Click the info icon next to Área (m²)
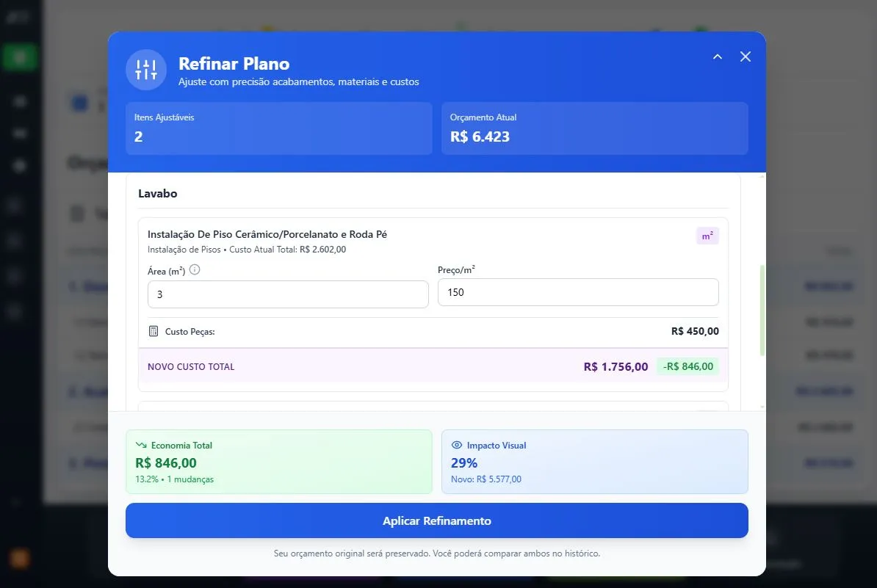 (x=195, y=269)
